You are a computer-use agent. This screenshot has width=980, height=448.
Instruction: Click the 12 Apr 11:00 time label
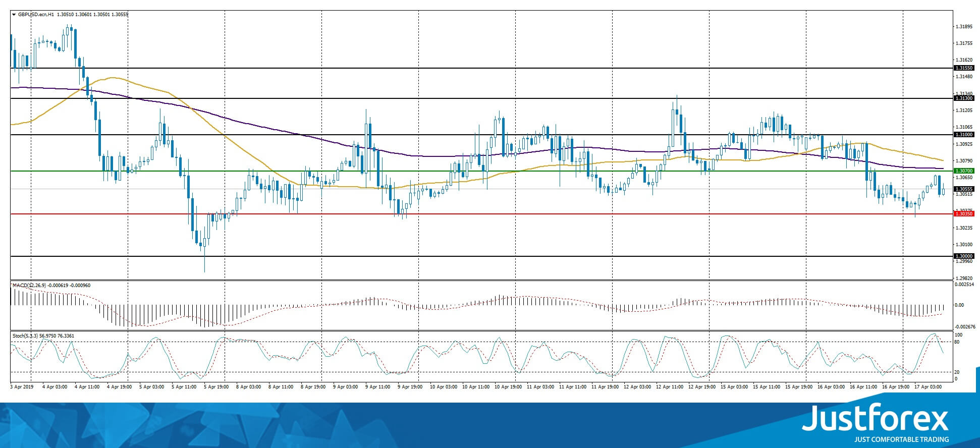(x=669, y=387)
